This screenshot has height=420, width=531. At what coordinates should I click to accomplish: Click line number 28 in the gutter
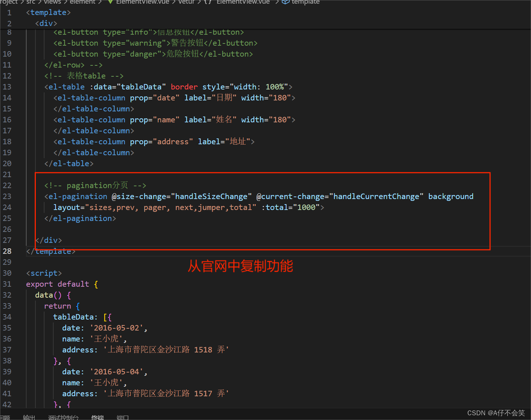pos(7,251)
